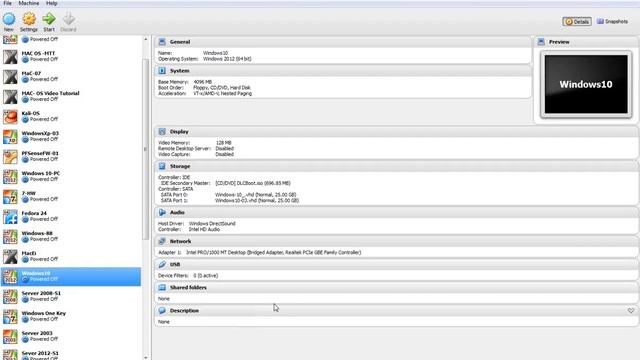The image size is (640, 360).
Task: Click the USB device filters value 0 (0 active)
Action: 206,276
